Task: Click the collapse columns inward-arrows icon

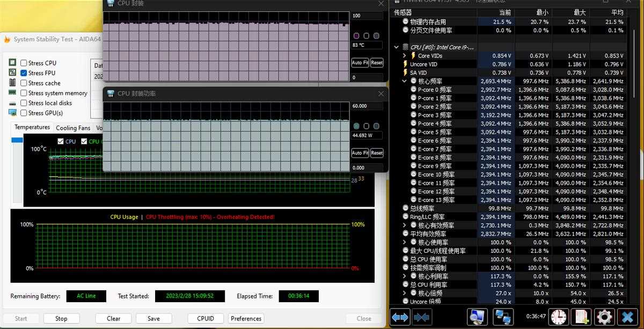Action: click(x=422, y=317)
